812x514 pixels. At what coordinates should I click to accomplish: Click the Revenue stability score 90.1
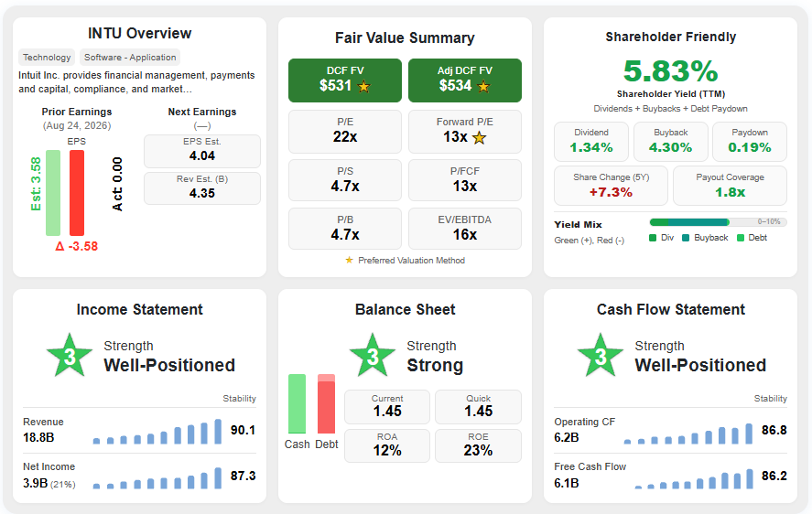243,430
